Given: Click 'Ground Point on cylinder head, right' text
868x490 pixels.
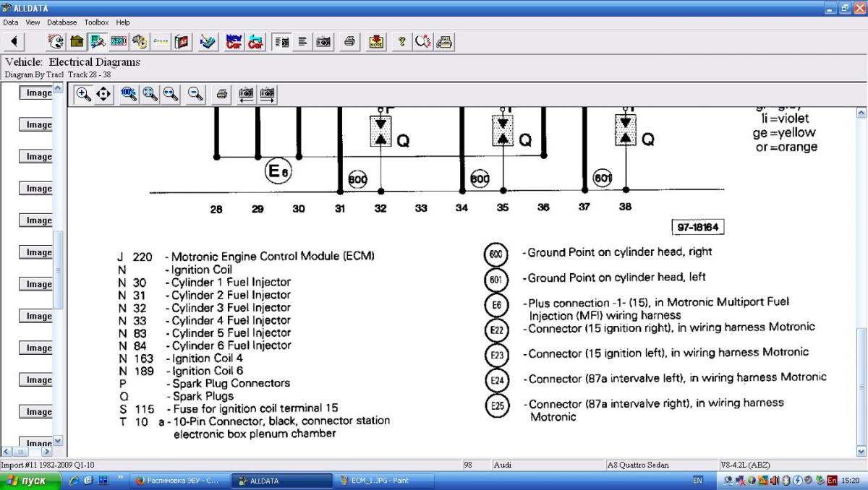Looking at the screenshot, I should tap(620, 252).
